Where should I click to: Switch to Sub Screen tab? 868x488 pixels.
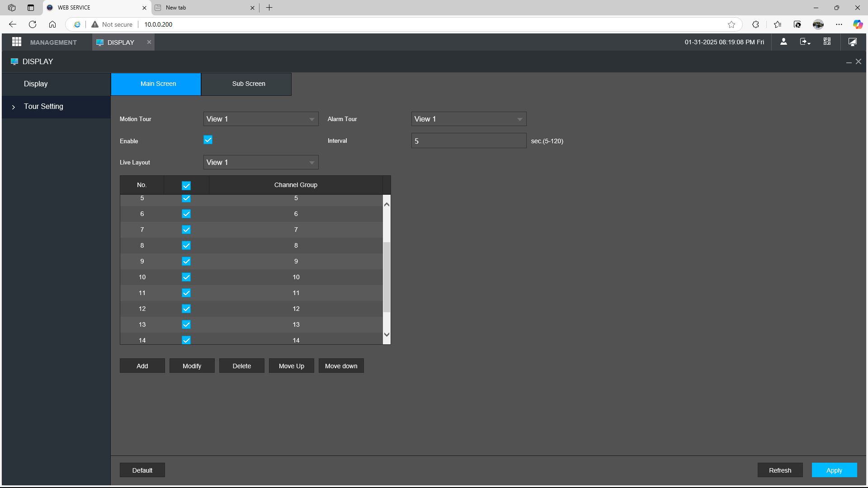tap(246, 84)
